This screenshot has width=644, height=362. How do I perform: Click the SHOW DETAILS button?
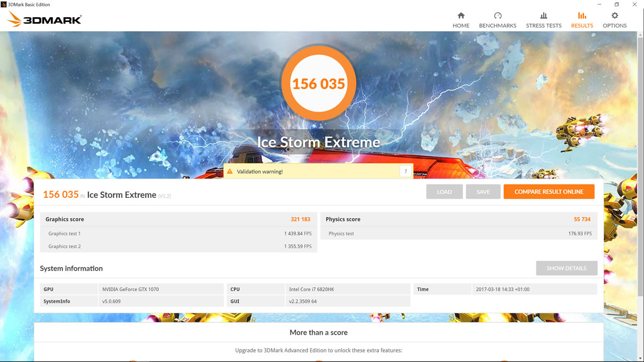(x=567, y=268)
